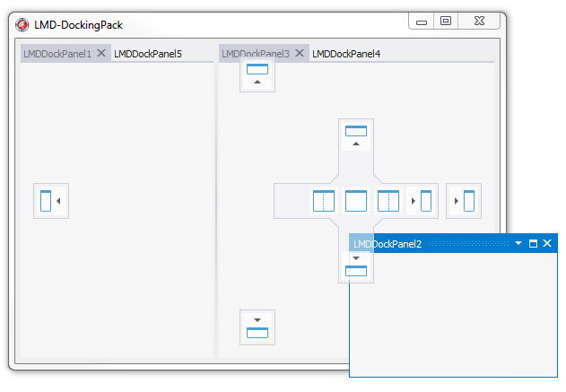Viewport: 566px width, 392px height.
Task: Click center tabbed-dock icon in the cross
Action: tap(356, 201)
